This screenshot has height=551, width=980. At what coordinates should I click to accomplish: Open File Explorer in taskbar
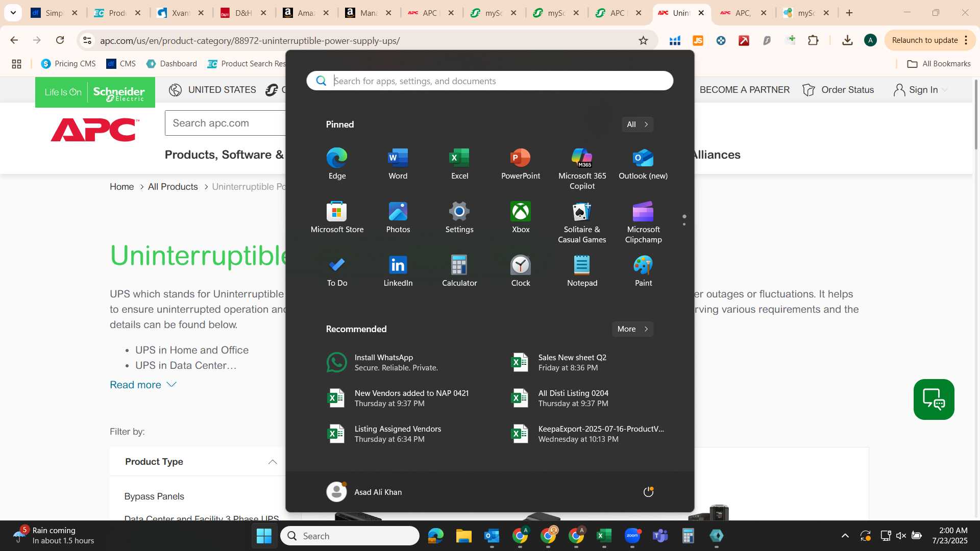coord(463,536)
